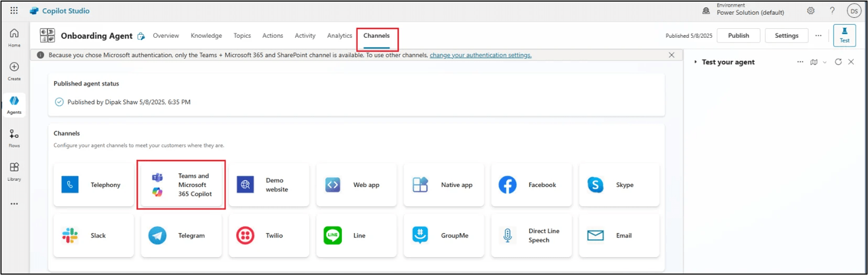This screenshot has width=868, height=275.
Task: Open Agents in the sidebar
Action: [14, 104]
